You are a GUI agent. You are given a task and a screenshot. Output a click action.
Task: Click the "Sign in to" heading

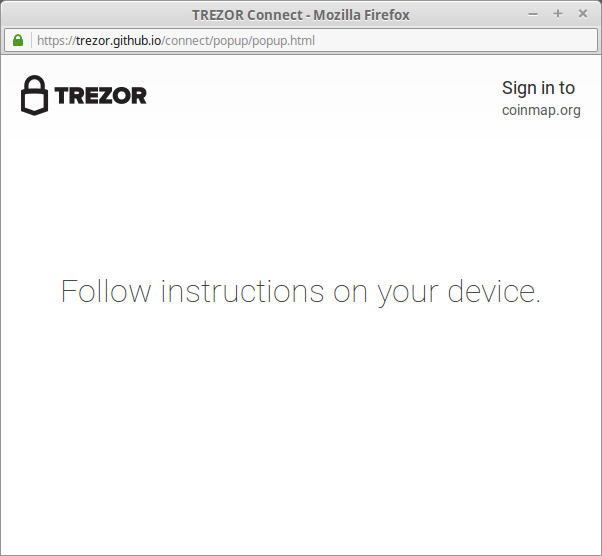538,88
